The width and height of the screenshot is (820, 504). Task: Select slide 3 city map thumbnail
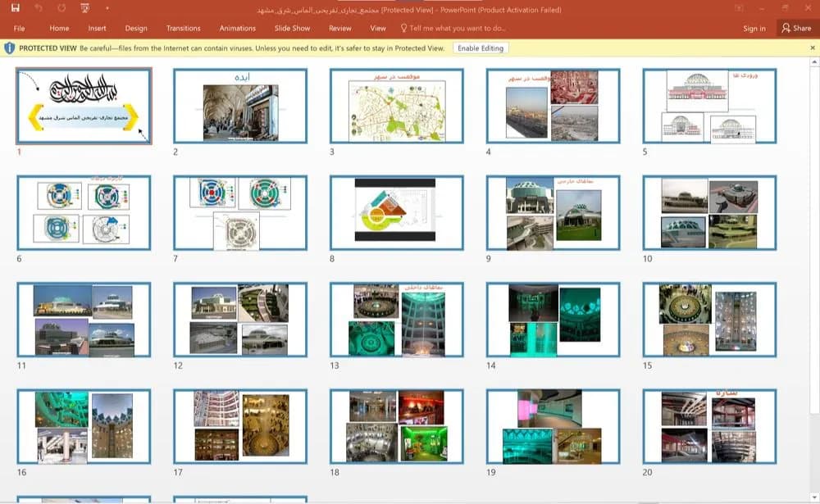pyautogui.click(x=396, y=106)
